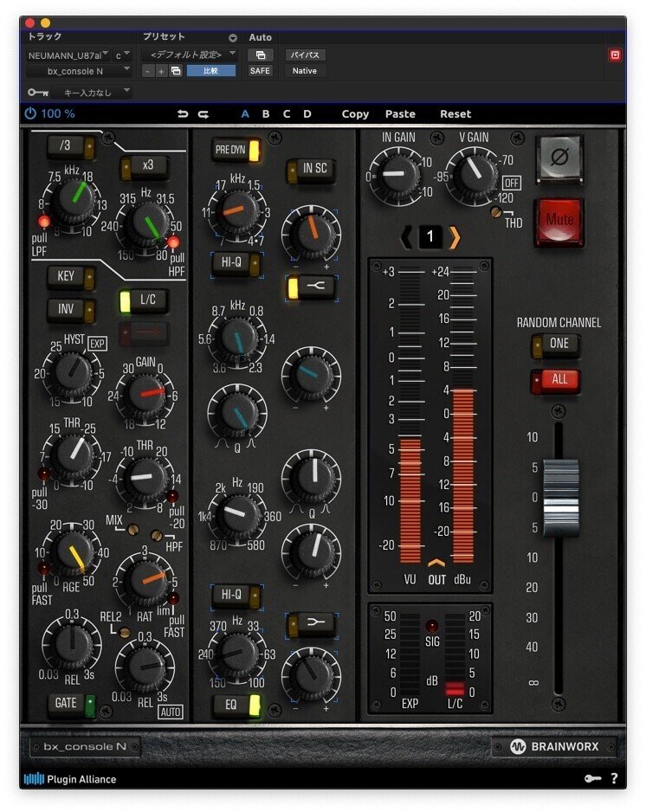Toggle the lower HI-Q switch
The height and width of the screenshot is (812, 646).
[x=236, y=595]
